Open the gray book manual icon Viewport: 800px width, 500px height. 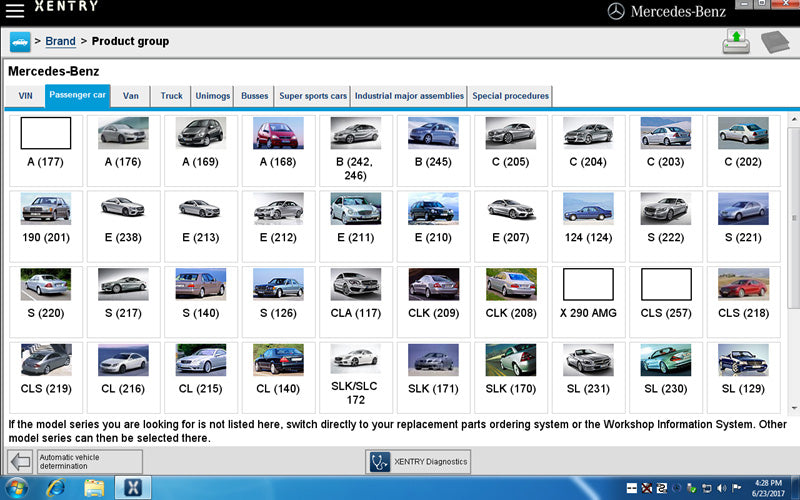[775, 42]
